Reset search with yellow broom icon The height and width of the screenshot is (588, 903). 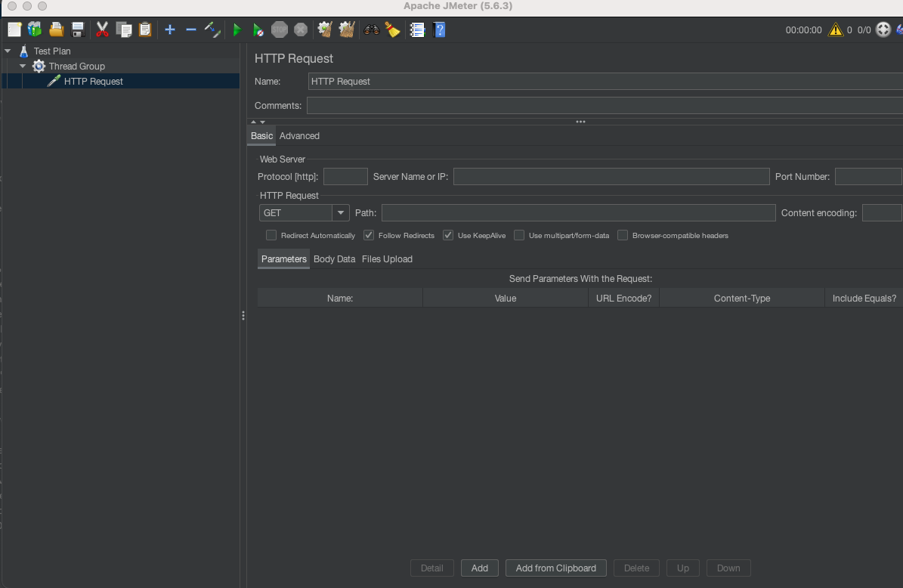coord(393,29)
